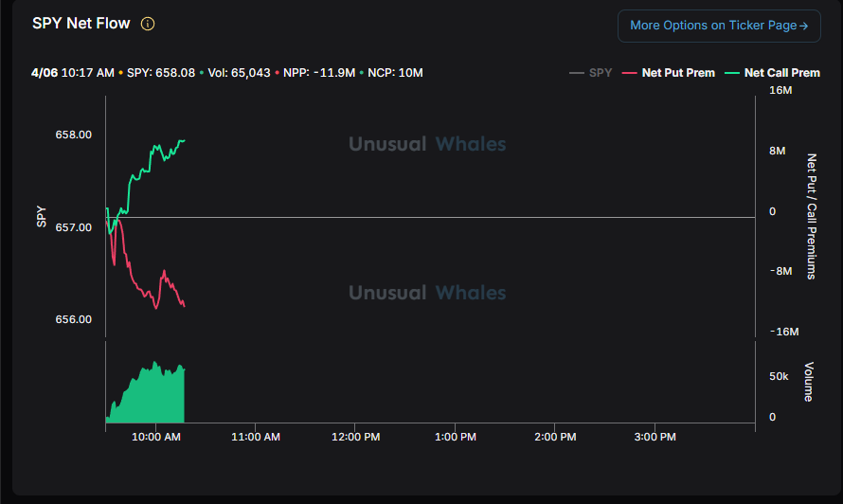Click the -16M premium axis label
Image resolution: width=843 pixels, height=504 pixels.
[784, 332]
